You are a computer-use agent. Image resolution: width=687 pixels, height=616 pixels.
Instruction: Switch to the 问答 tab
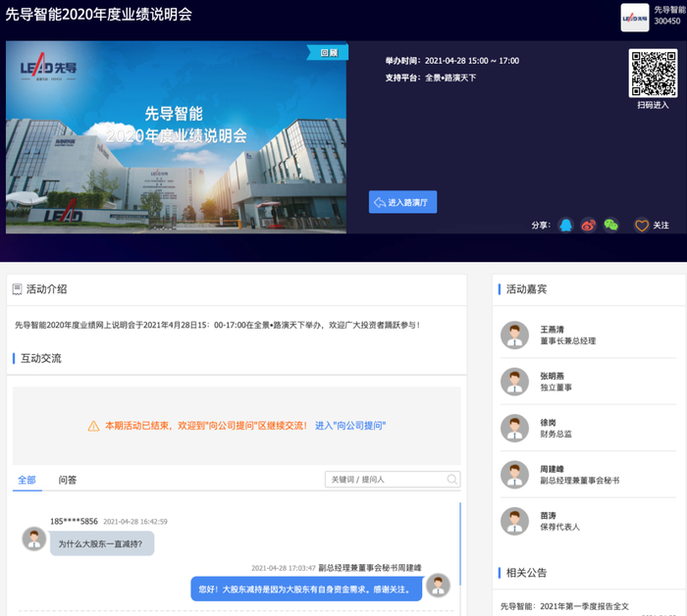pos(68,480)
